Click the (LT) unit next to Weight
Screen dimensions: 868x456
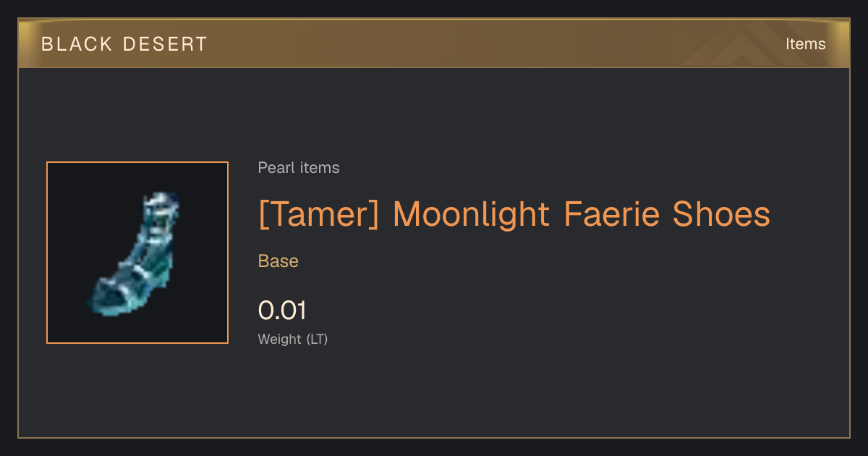[x=317, y=339]
